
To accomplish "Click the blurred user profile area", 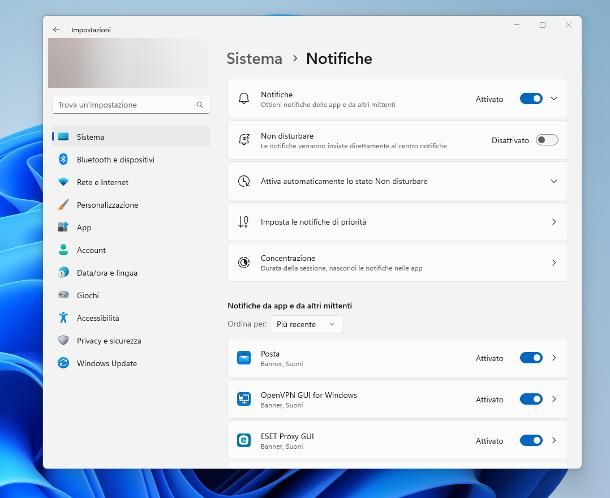I will 128,63.
